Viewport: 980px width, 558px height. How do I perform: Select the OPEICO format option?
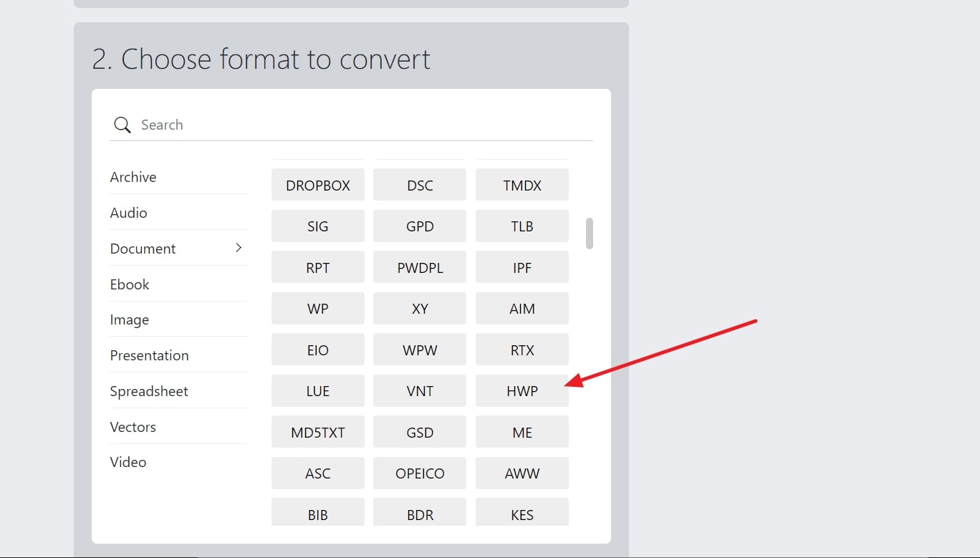pos(419,473)
